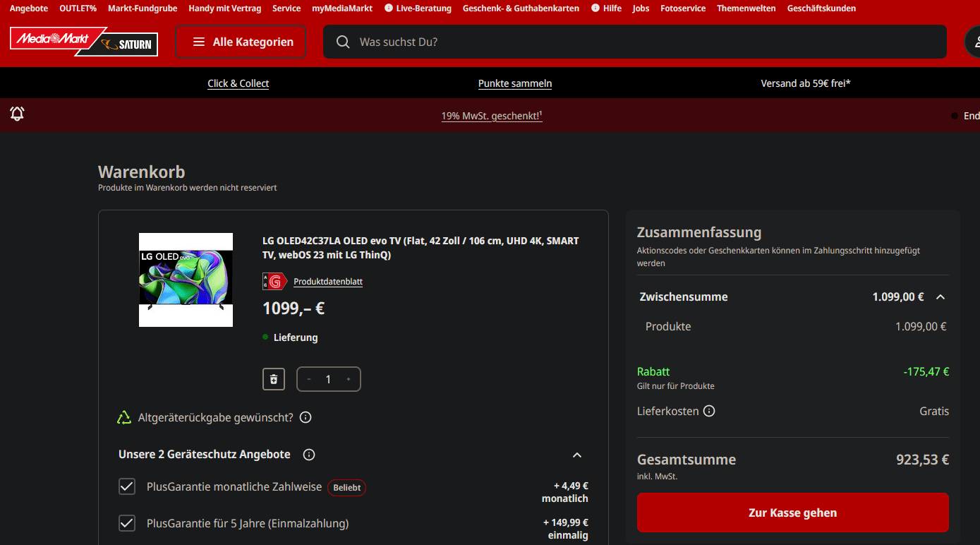Uncheck PlusGarantie für 5 Jahre
This screenshot has height=545, width=980.
(x=127, y=523)
